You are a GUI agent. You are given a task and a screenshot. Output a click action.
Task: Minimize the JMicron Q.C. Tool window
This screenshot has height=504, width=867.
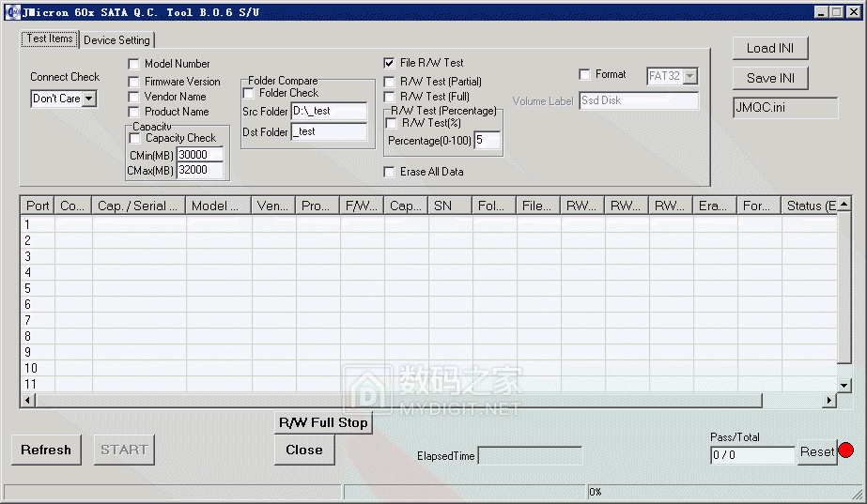pos(821,11)
